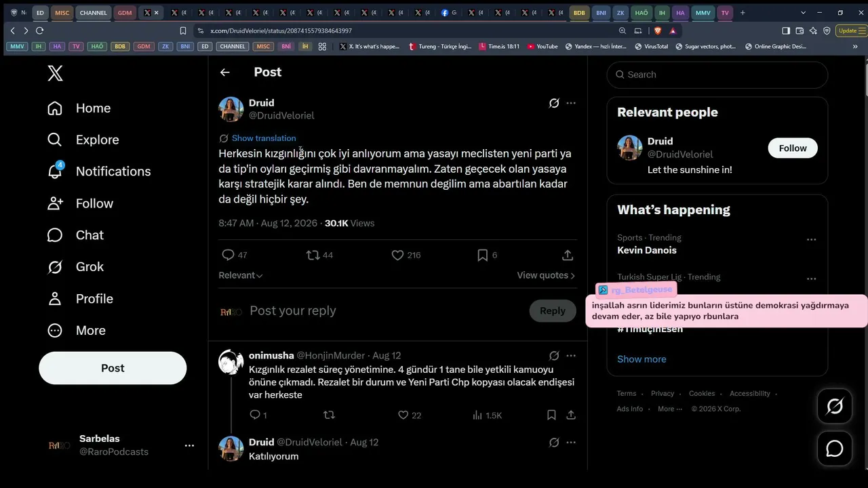868x488 pixels.
Task: Toggle the browser sidebar panel
Action: pos(786,30)
